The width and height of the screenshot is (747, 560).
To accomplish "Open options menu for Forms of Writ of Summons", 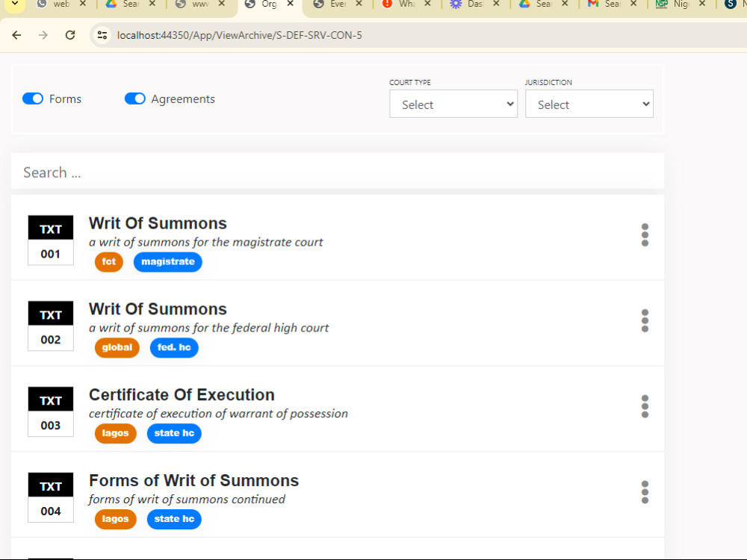I will 645,492.
